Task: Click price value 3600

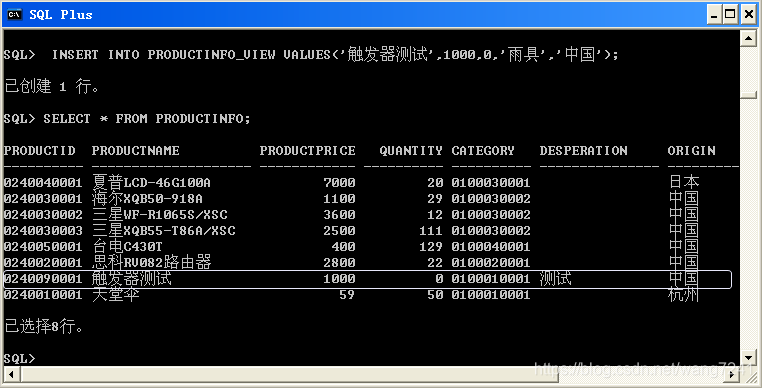Action: 339,215
